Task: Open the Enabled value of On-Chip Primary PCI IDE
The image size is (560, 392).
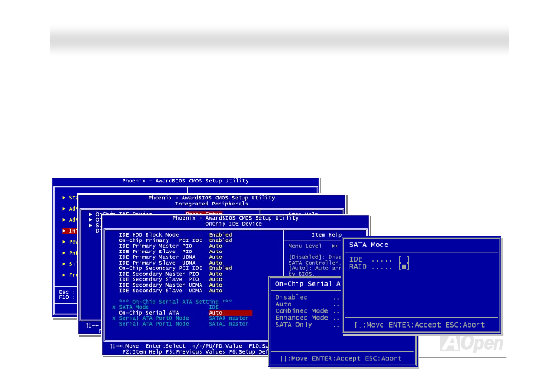Action: 220,240
